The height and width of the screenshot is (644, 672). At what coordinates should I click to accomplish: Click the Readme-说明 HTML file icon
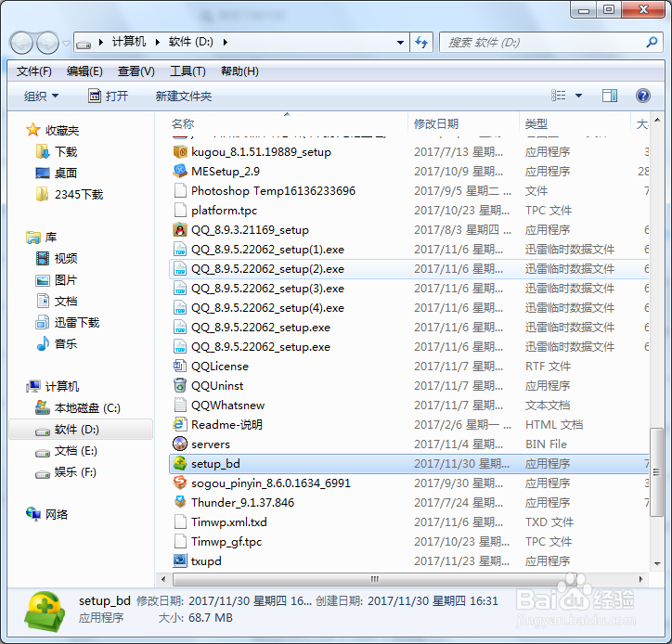point(180,424)
